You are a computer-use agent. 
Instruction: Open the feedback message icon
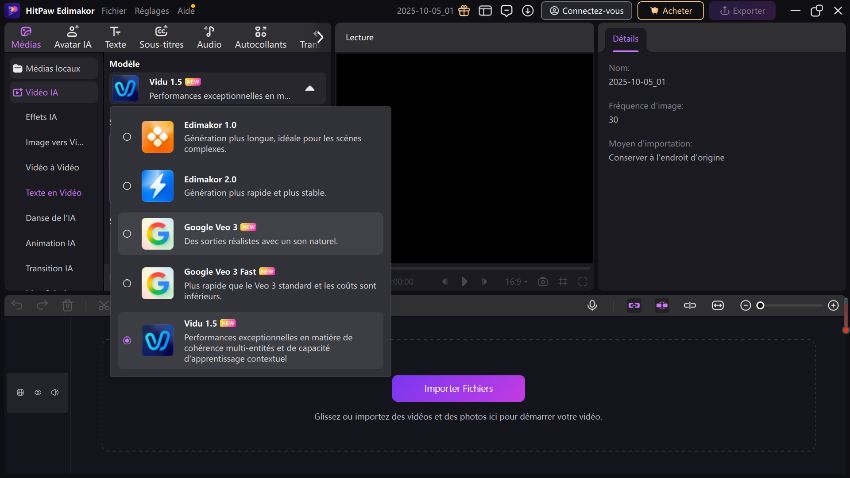(506, 11)
